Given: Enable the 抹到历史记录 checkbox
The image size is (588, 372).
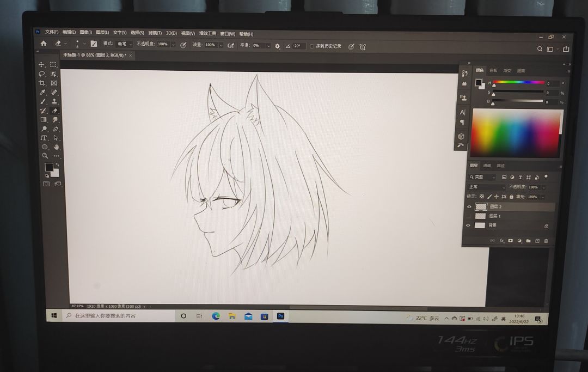Looking at the screenshot, I should coord(312,46).
